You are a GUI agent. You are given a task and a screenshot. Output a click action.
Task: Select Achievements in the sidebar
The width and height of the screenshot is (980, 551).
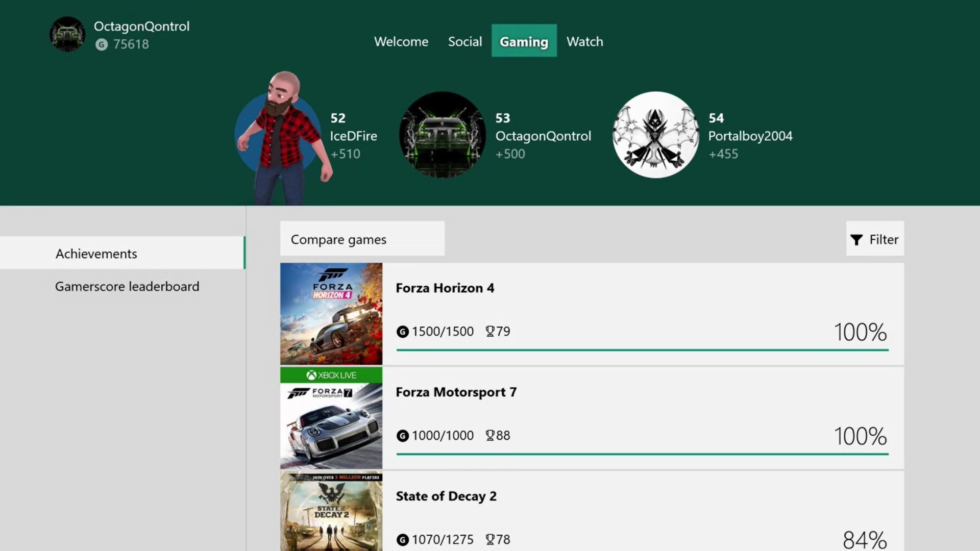point(122,253)
